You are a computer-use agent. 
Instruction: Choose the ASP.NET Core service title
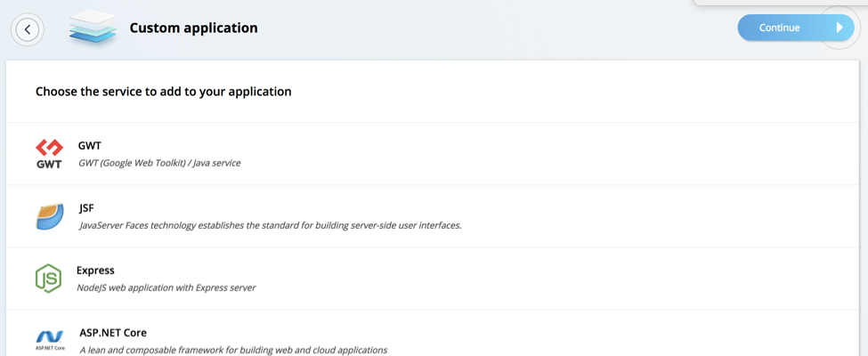coord(113,333)
